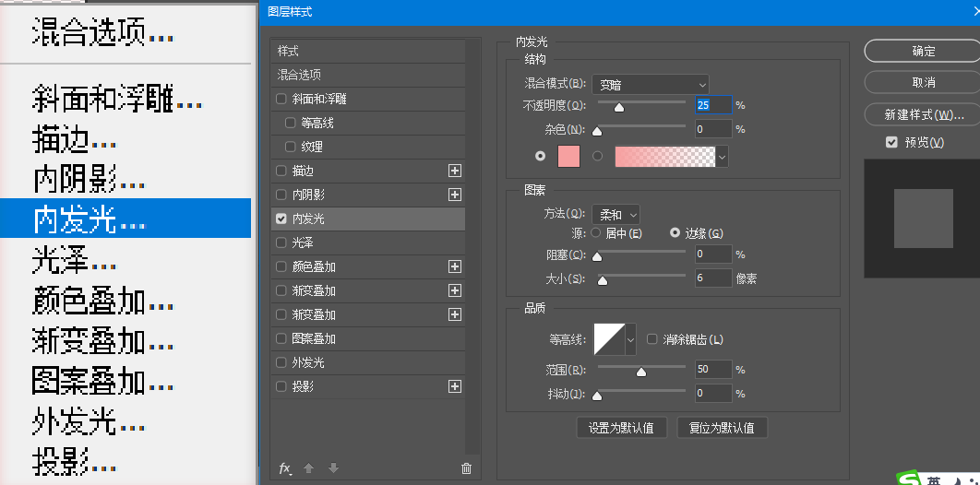
Task: Click the 大小 pixel value field
Action: [713, 278]
